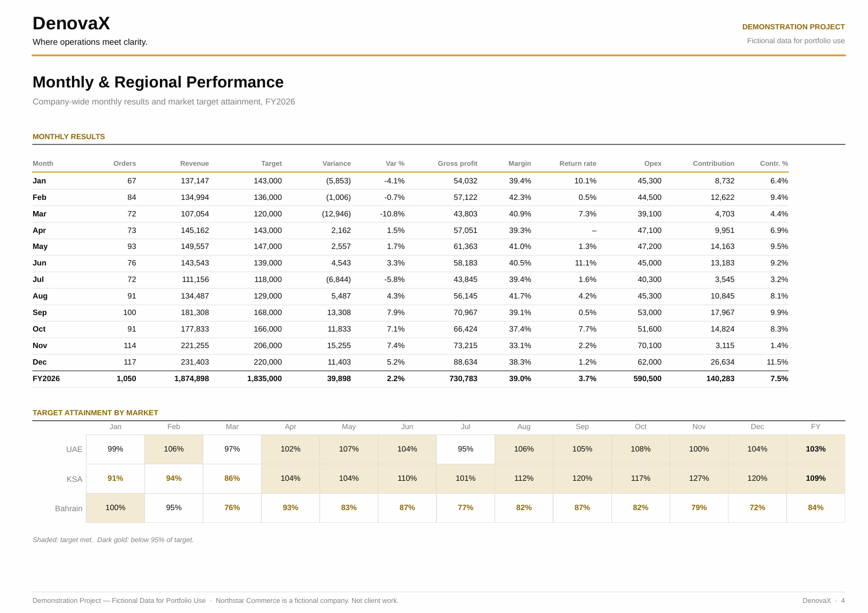Select Feb orders value 84
The width and height of the screenshot is (868, 613).
coord(132,197)
